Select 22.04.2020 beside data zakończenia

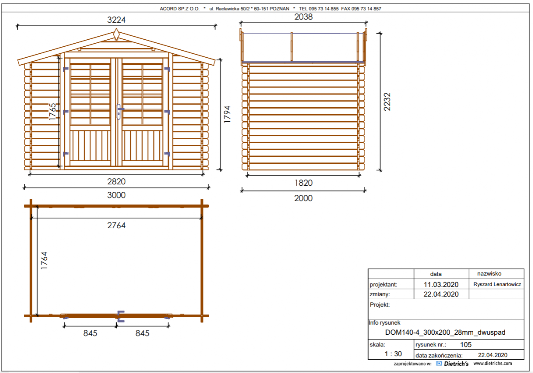coord(493,355)
